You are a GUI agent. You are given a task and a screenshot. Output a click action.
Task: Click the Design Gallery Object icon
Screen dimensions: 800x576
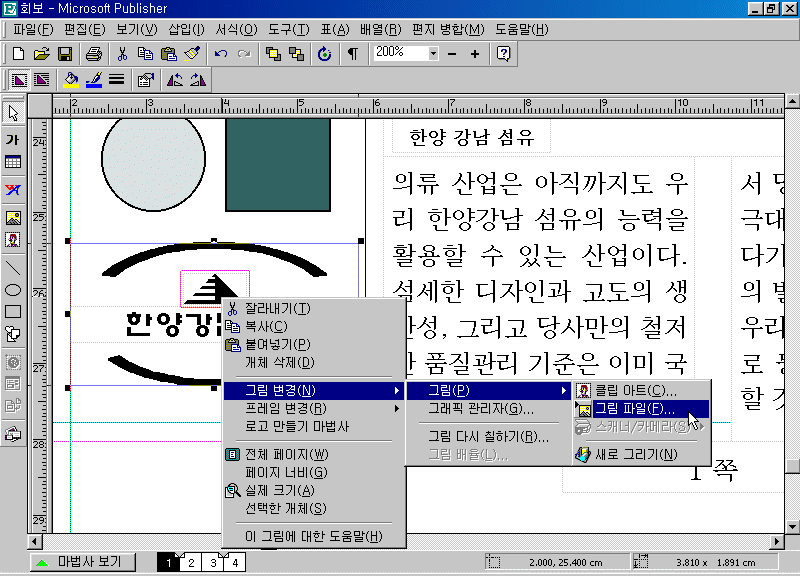pos(13,434)
